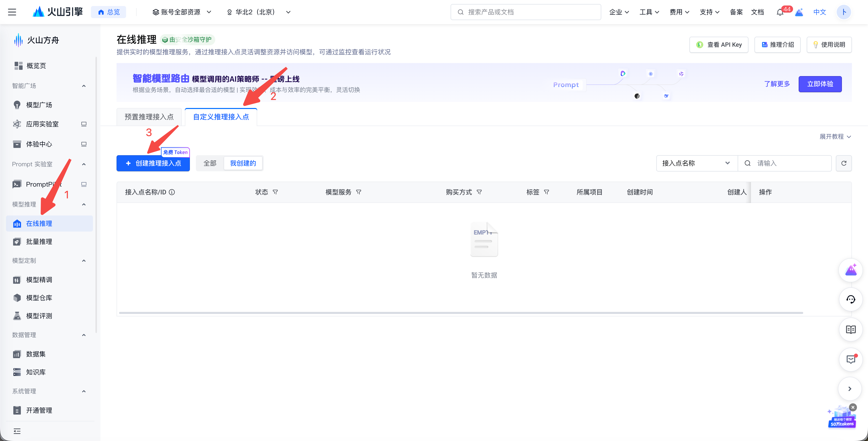Open the 华北2（北京）region dropdown

(x=259, y=12)
